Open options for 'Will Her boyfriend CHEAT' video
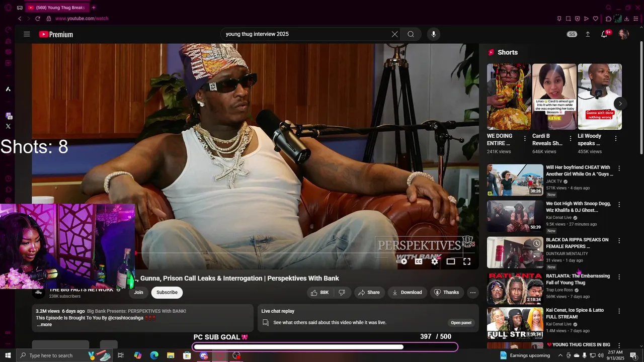The width and height of the screenshot is (644, 362). [619, 168]
